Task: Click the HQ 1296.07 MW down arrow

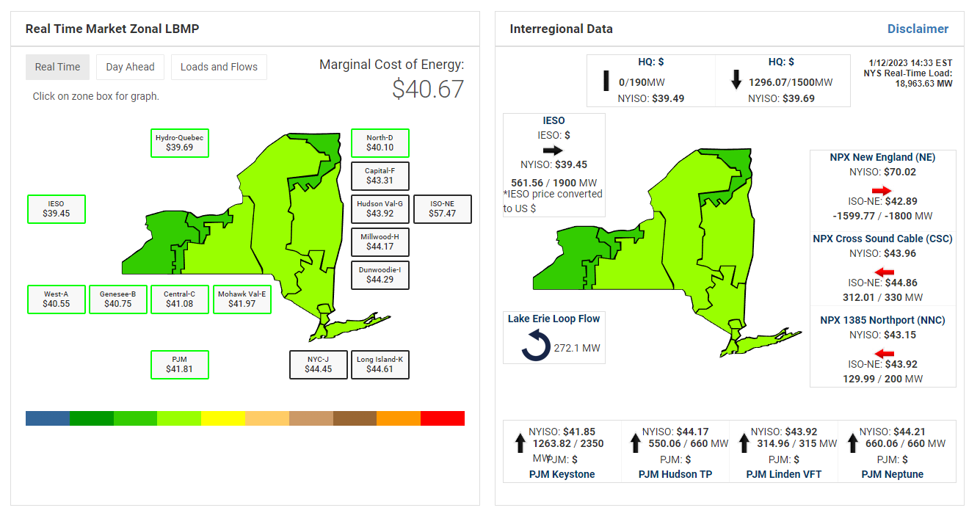Action: click(x=736, y=80)
